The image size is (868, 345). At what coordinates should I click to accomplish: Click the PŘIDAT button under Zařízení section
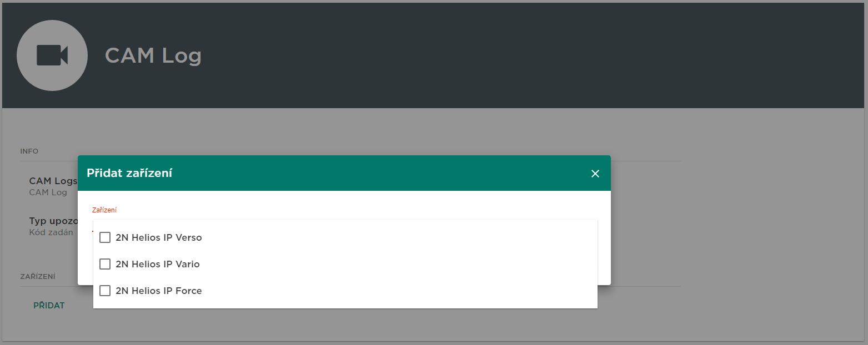click(x=49, y=306)
